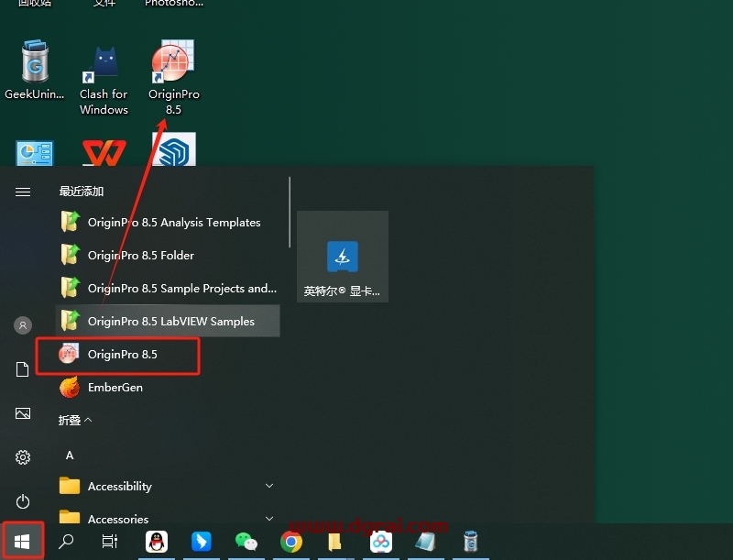The height and width of the screenshot is (560, 733).
Task: Open WeChat on the taskbar
Action: [x=246, y=542]
